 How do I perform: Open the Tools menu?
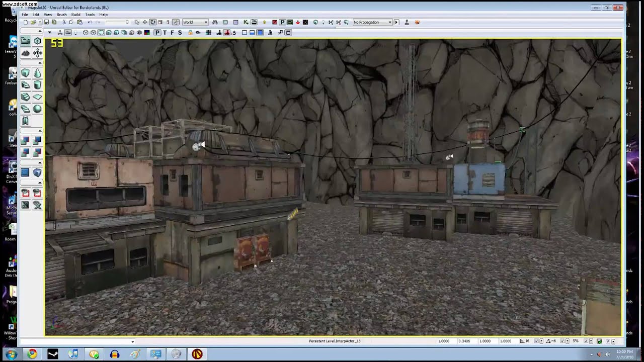[90, 15]
